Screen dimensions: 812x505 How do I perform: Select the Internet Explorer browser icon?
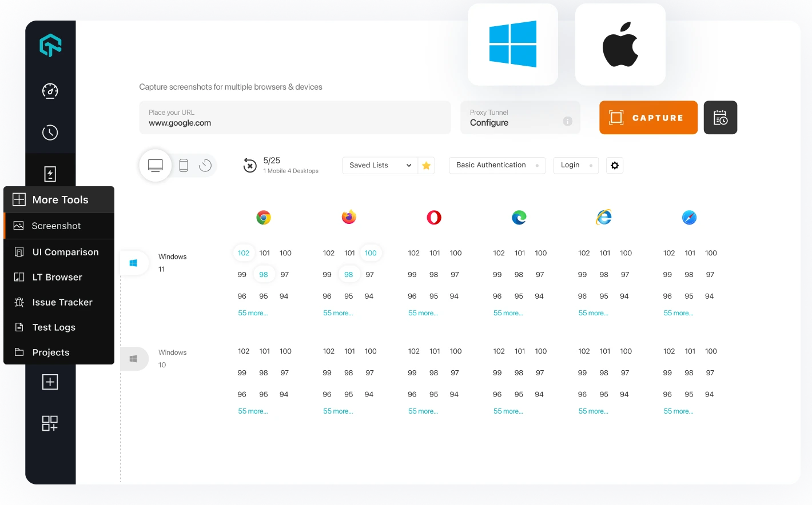point(603,217)
